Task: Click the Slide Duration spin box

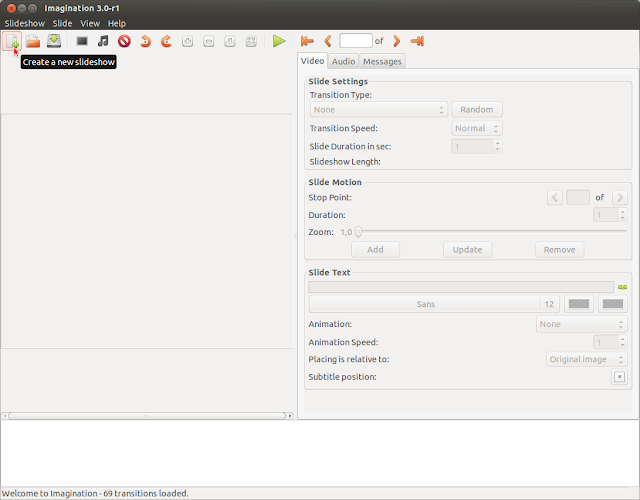Action: pos(476,146)
